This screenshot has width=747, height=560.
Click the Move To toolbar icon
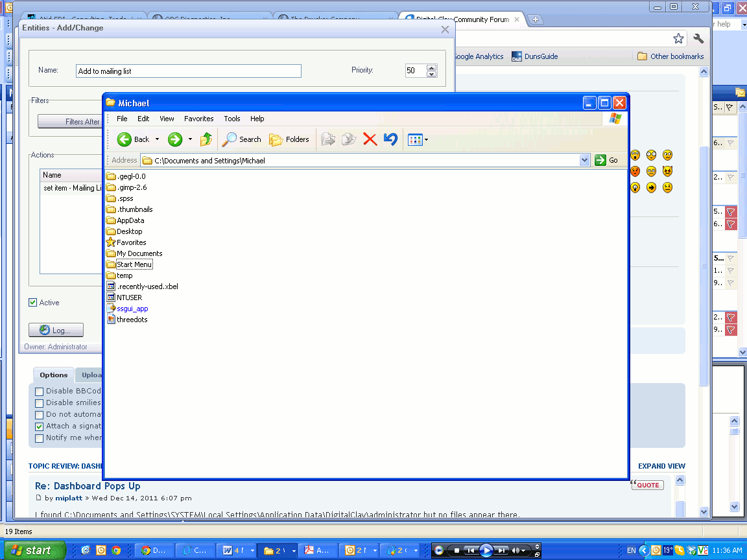[328, 139]
